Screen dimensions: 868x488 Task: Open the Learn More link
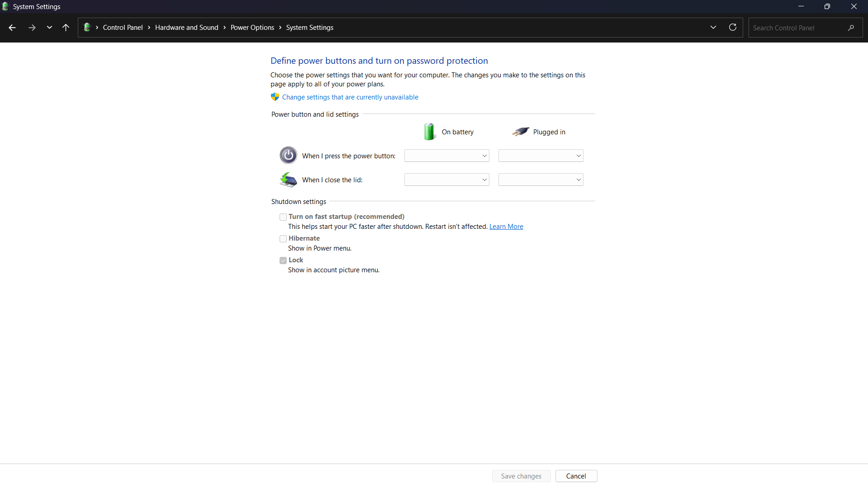pyautogui.click(x=506, y=227)
